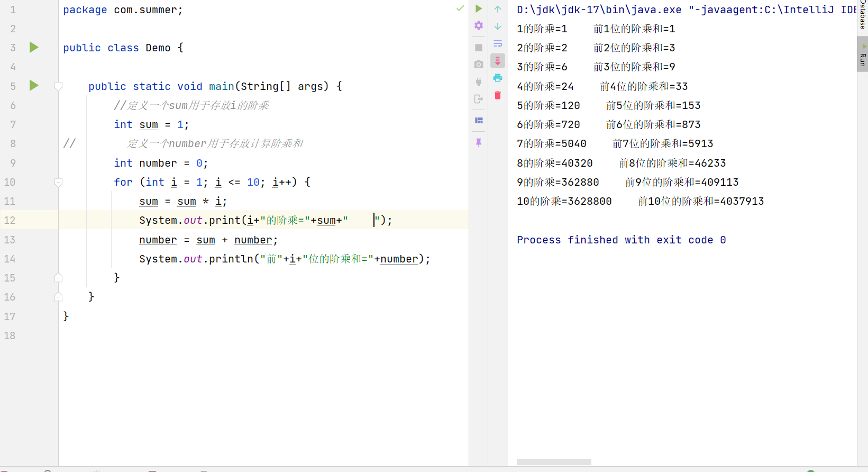Click the for loop header on line 10
This screenshot has height=472, width=868.
[x=212, y=182]
